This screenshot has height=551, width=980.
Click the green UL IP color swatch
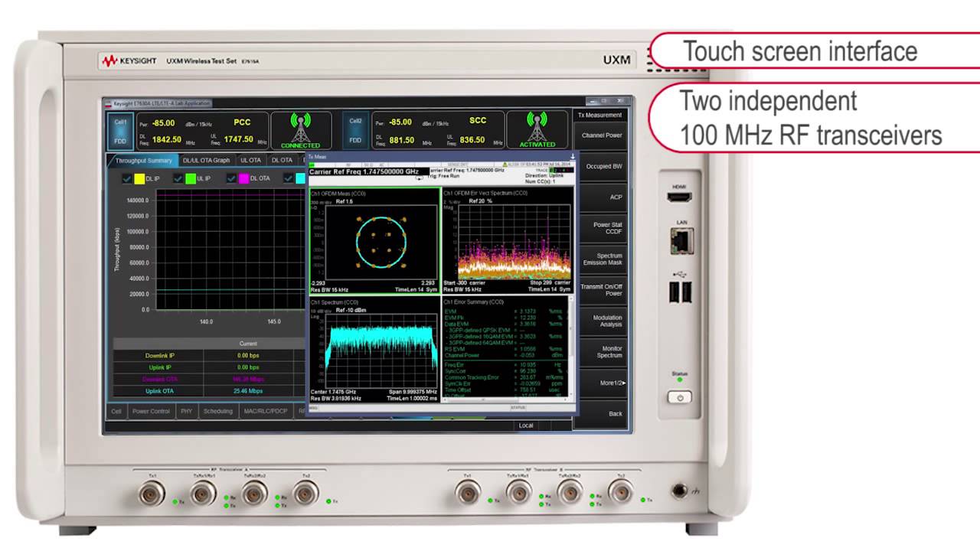[190, 178]
